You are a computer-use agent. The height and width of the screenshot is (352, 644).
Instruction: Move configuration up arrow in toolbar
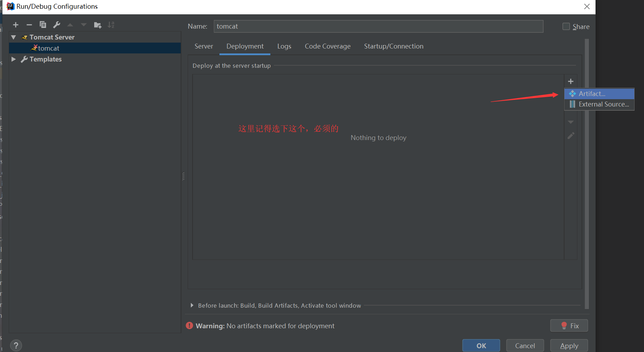pos(70,25)
